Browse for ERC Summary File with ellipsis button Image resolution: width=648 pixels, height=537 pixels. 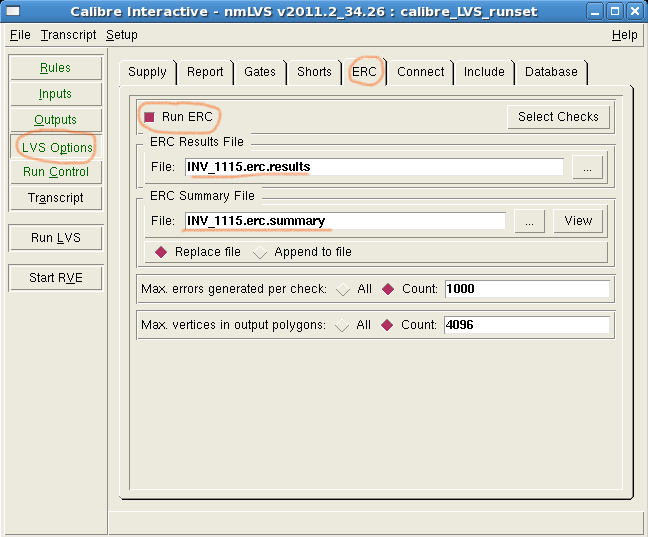click(x=529, y=221)
